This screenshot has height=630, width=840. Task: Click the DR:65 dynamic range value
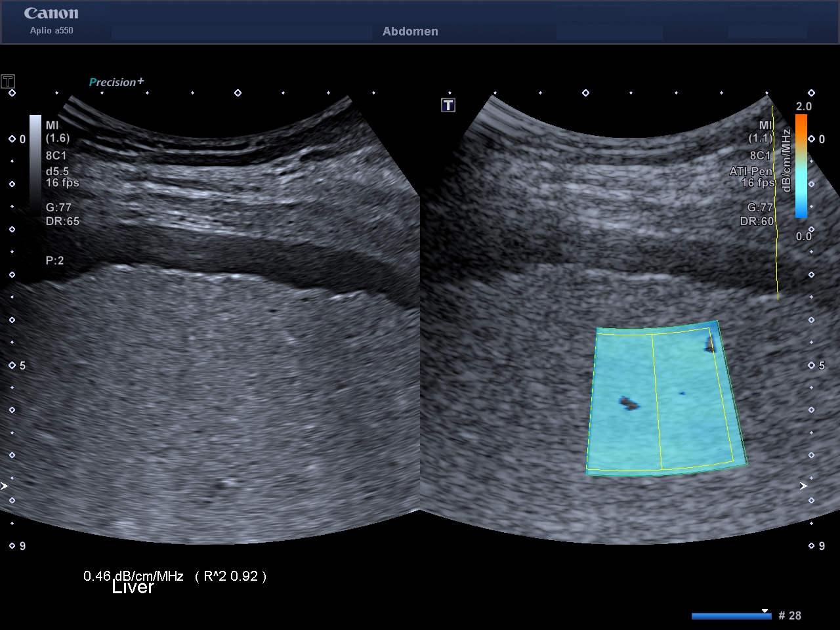coord(62,221)
